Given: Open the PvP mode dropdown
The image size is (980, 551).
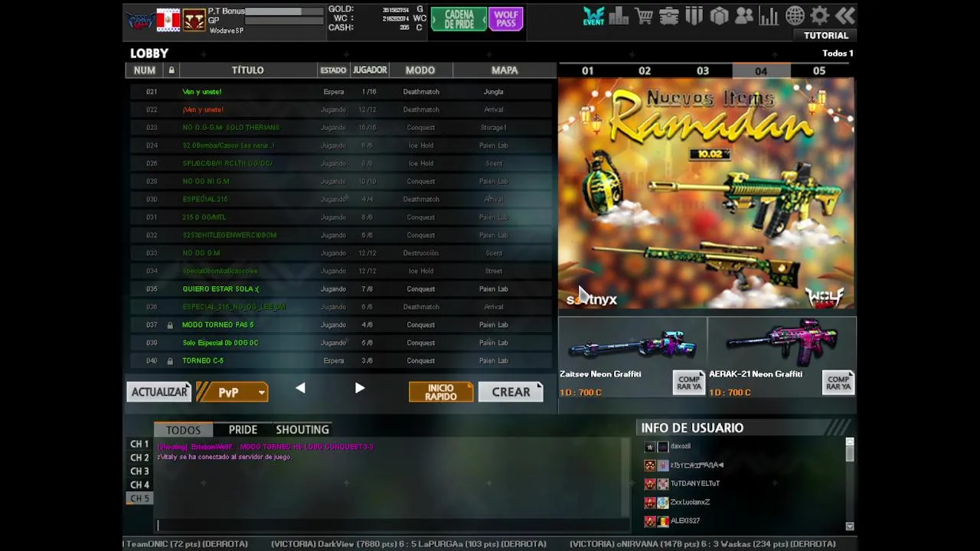Looking at the screenshot, I should tap(232, 392).
